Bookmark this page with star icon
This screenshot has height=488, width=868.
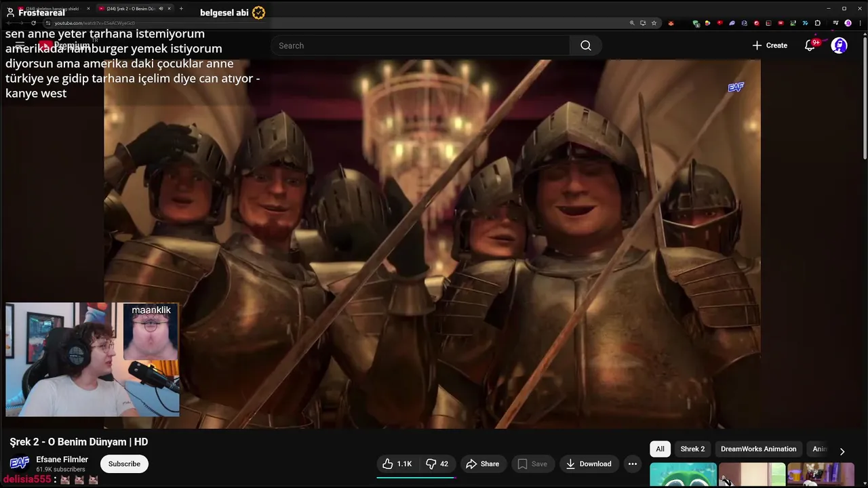654,23
